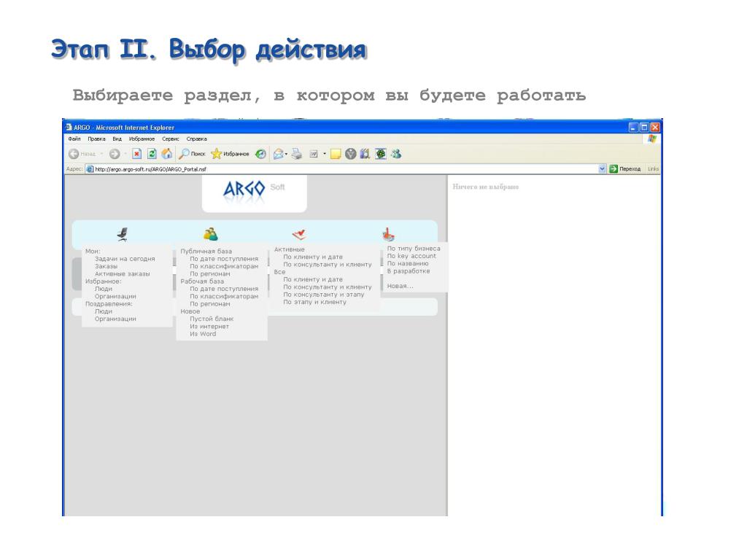
Task: Click the green flower ICQ icon
Action: (381, 154)
